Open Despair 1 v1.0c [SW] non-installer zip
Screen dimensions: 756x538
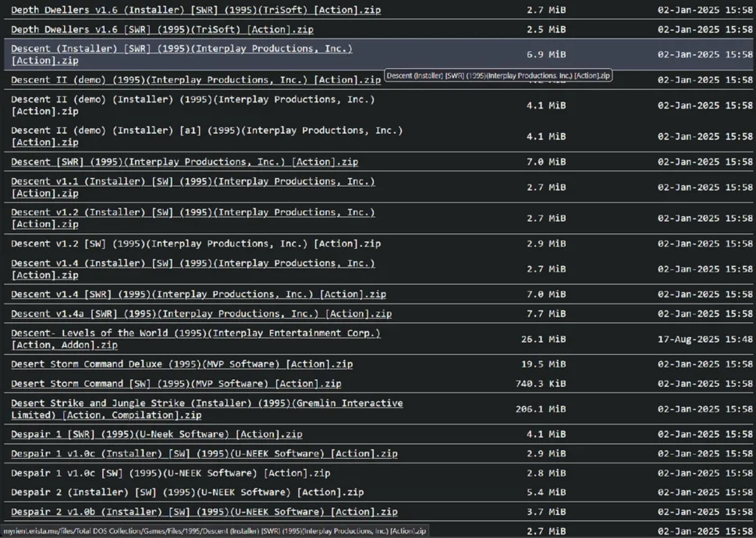pos(171,473)
